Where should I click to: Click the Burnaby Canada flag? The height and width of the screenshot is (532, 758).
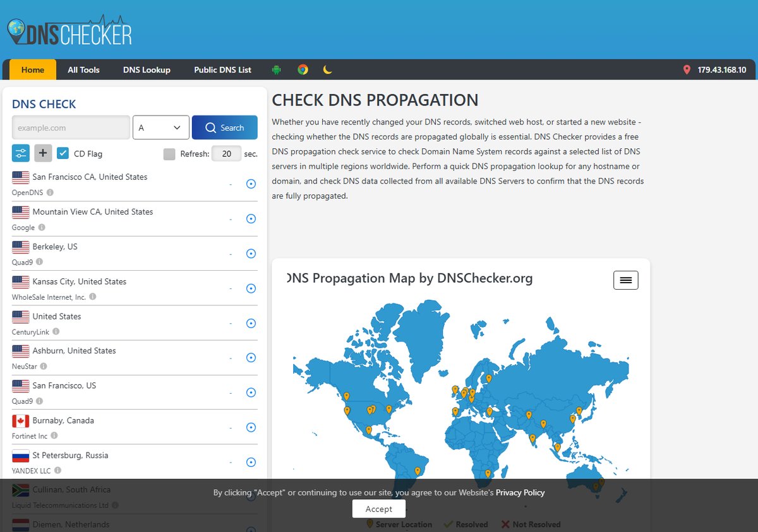[21, 421]
